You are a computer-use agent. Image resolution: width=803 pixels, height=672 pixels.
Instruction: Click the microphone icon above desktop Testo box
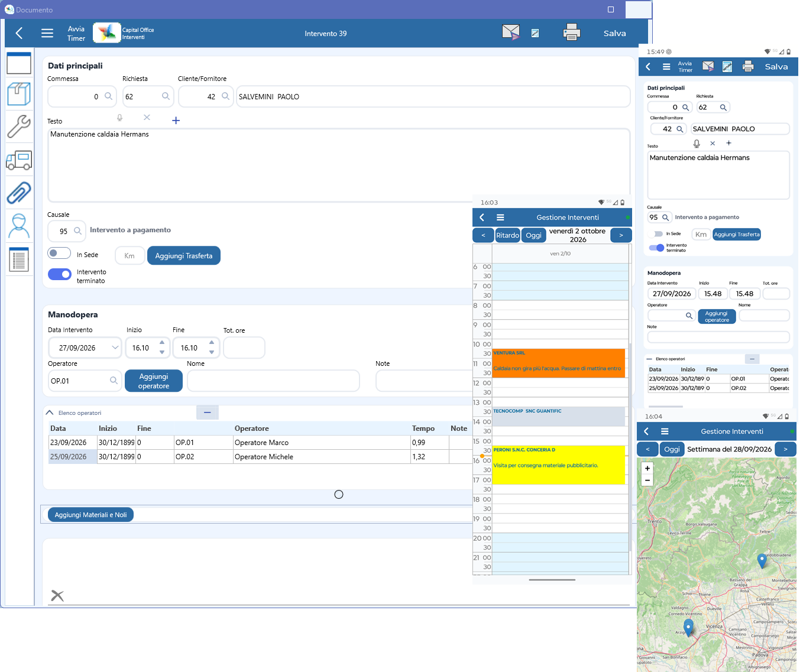click(x=119, y=118)
